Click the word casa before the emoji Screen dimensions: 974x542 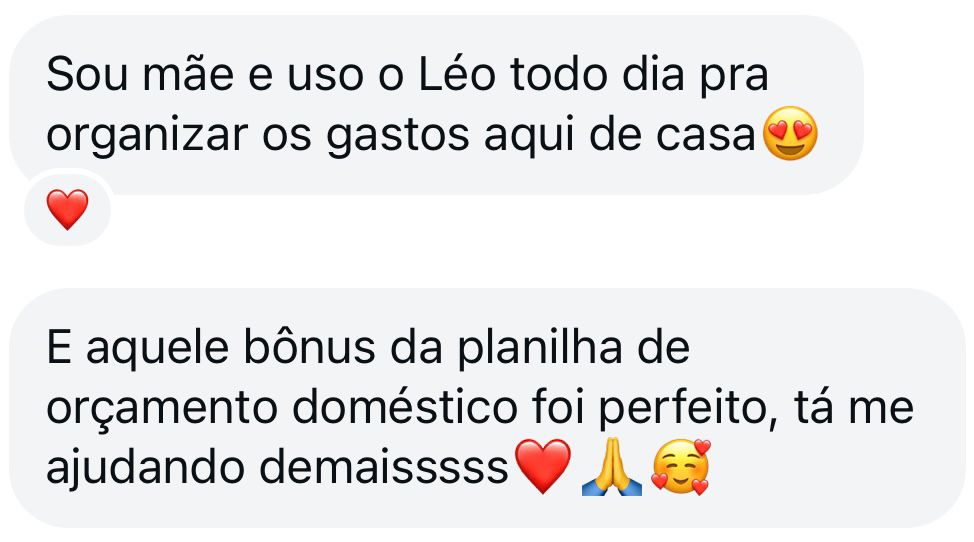pos(706,137)
